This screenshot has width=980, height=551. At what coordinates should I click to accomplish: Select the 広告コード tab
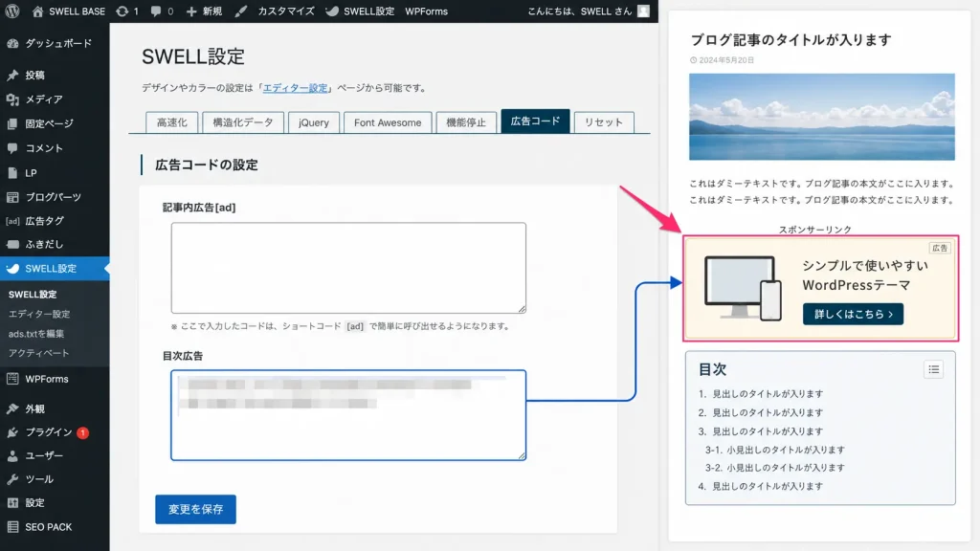point(536,121)
